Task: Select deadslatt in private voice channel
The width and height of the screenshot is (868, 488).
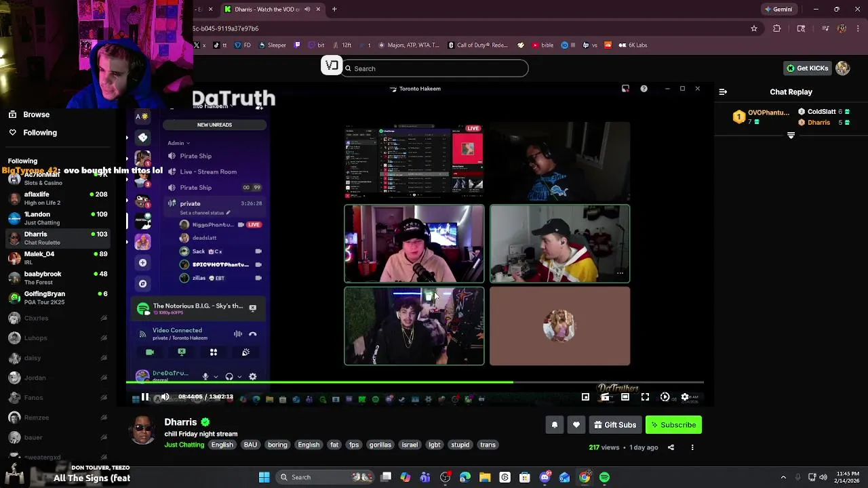Action: (x=203, y=238)
